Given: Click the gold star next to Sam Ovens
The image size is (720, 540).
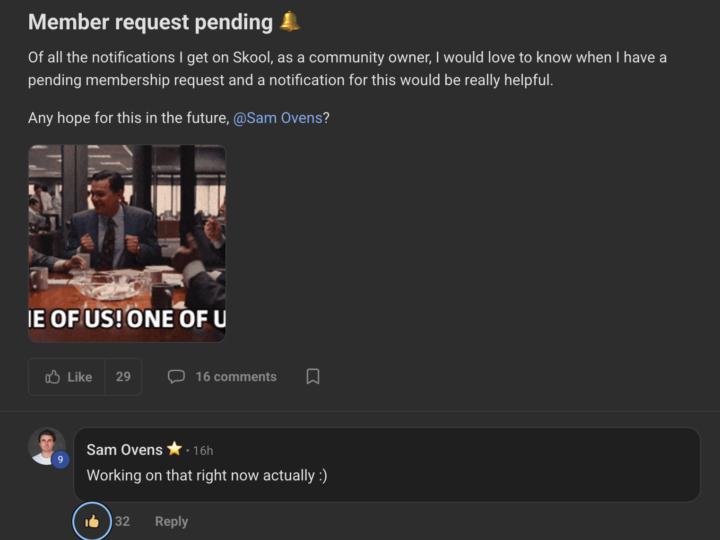Looking at the screenshot, I should 174,449.
